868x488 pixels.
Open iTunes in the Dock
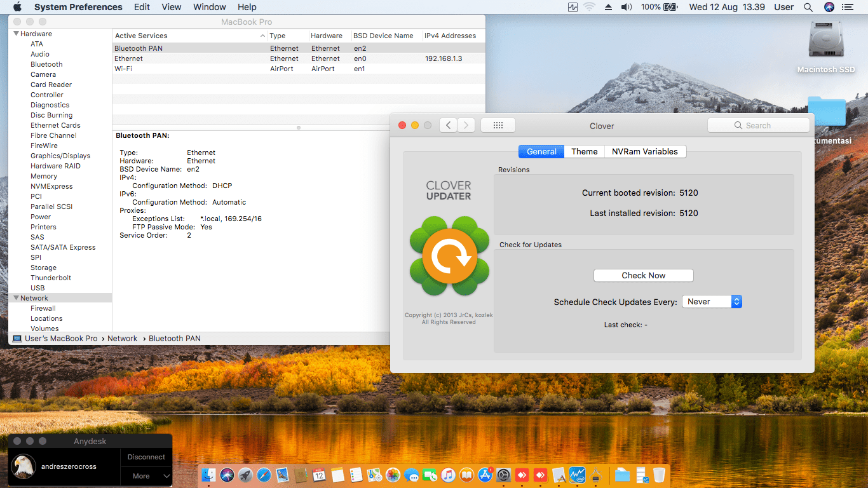coord(449,475)
